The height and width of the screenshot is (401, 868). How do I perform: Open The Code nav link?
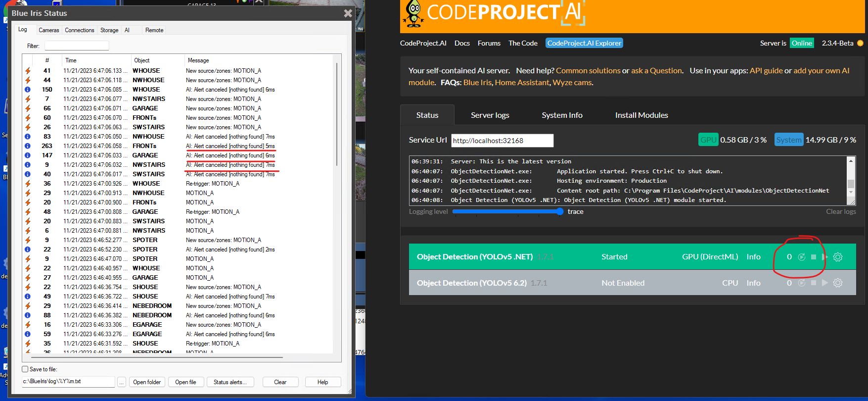click(523, 43)
